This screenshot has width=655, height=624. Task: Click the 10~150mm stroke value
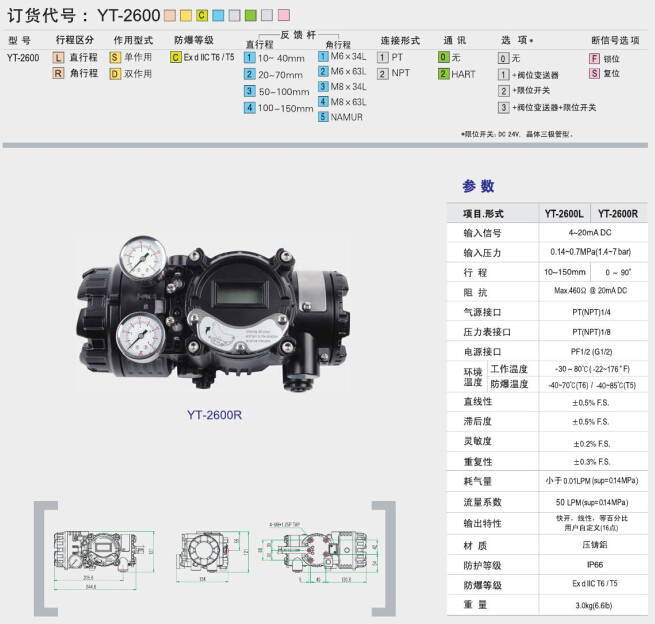tap(564, 272)
